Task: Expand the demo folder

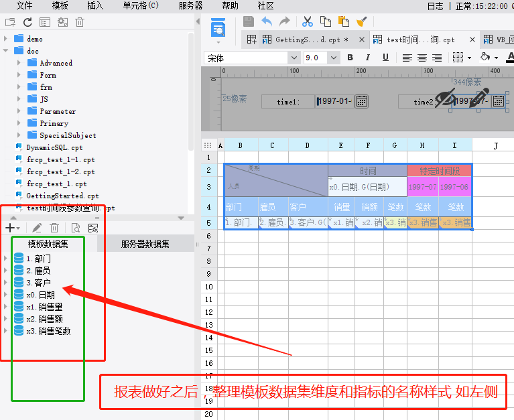Action: point(5,39)
